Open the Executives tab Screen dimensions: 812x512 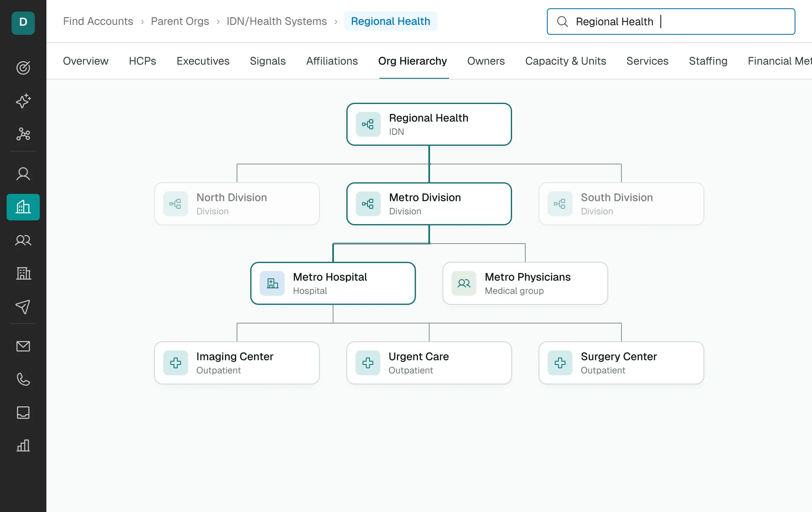coord(203,61)
